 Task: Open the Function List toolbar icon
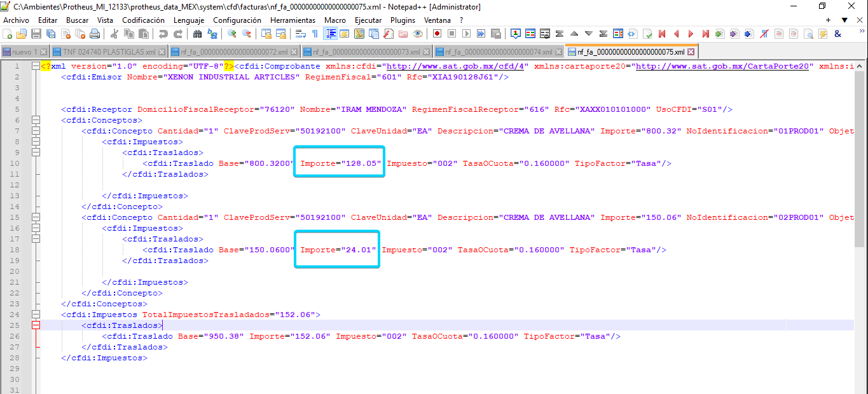click(390, 34)
